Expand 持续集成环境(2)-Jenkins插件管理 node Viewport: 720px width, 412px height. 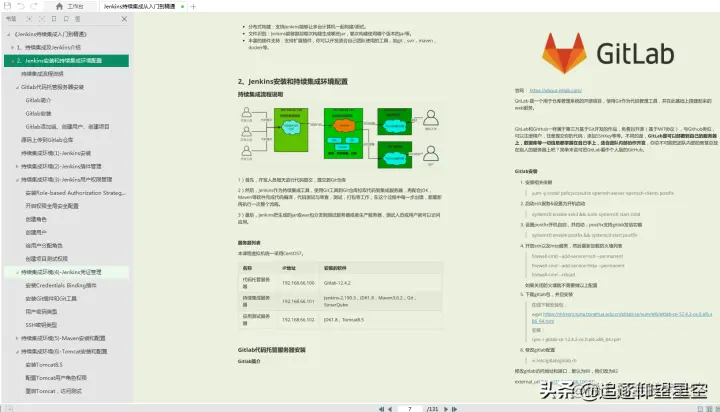[17, 166]
